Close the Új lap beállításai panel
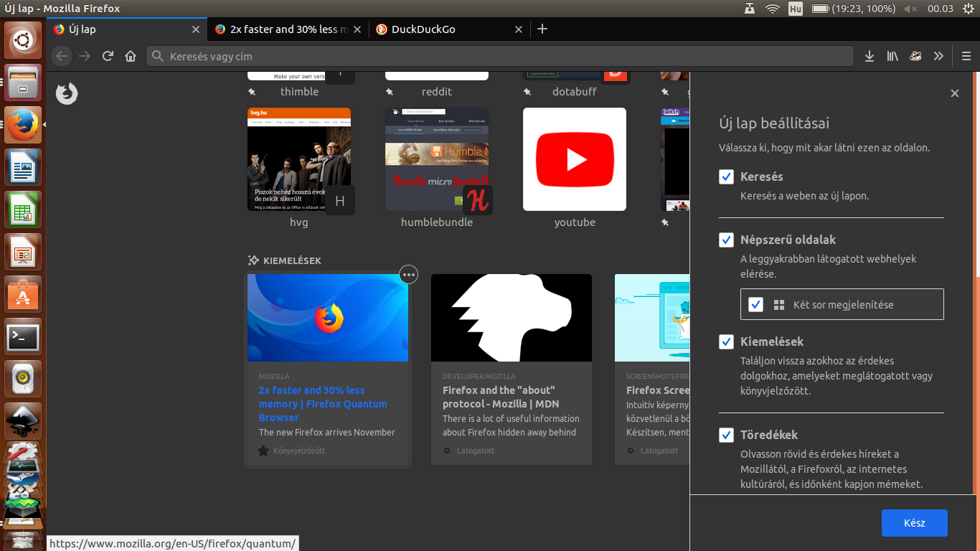The width and height of the screenshot is (980, 551). click(x=954, y=93)
